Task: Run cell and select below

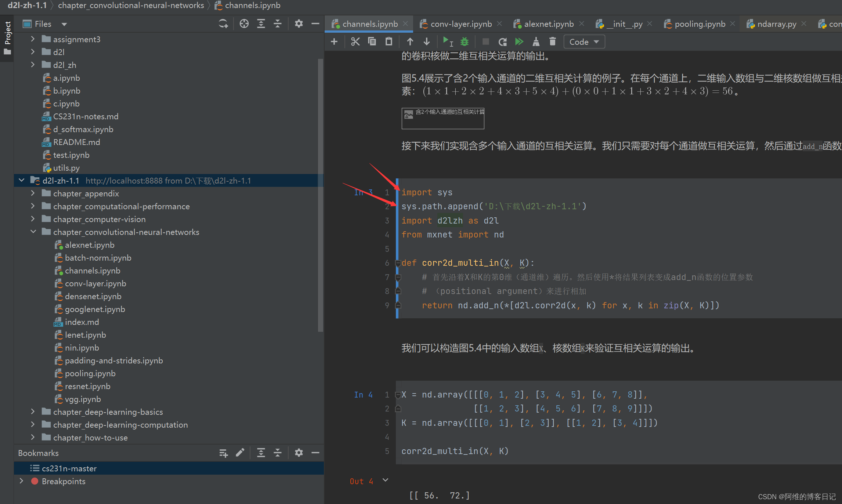Action: pyautogui.click(x=448, y=42)
